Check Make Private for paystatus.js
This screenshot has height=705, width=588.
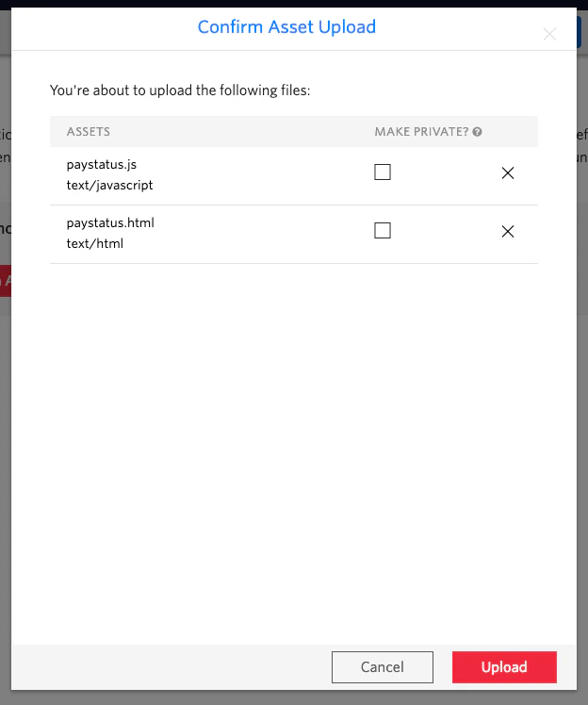[x=383, y=172]
